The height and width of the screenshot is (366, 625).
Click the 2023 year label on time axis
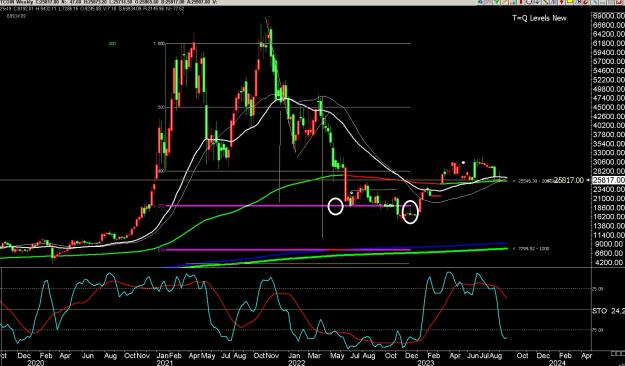[x=426, y=362]
